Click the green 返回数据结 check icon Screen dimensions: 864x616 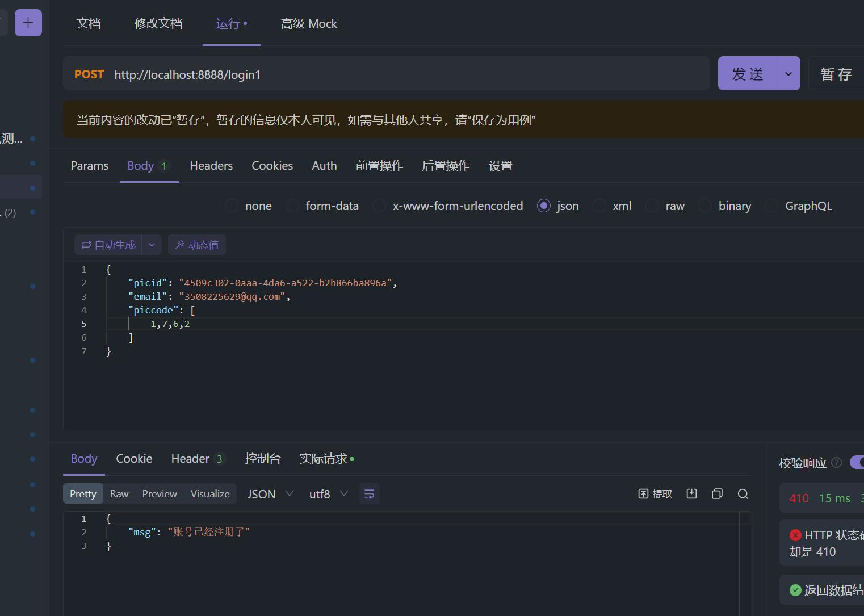click(x=795, y=590)
